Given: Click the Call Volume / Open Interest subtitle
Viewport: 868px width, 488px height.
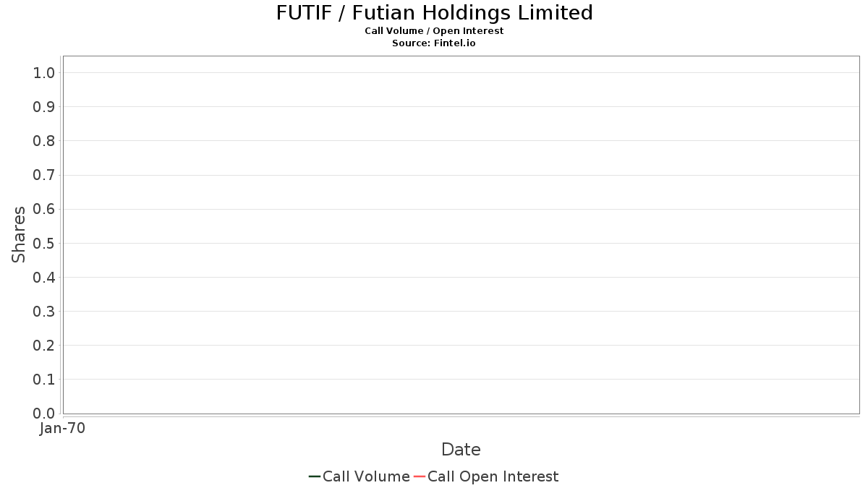Looking at the screenshot, I should coord(434,31).
